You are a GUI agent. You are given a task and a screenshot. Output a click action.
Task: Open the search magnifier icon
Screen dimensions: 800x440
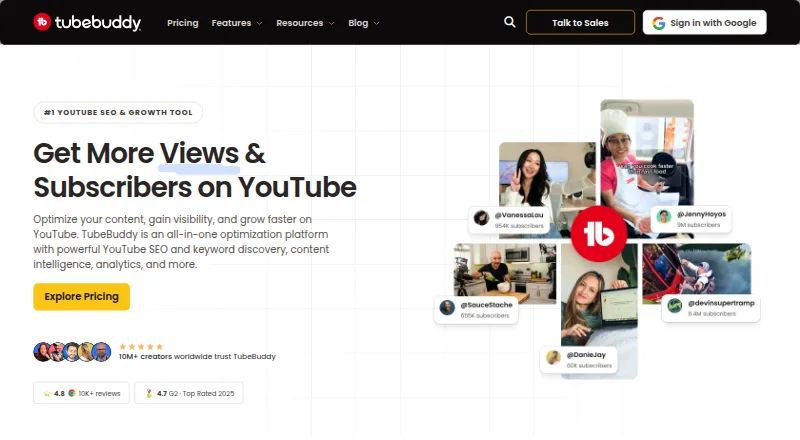(509, 22)
